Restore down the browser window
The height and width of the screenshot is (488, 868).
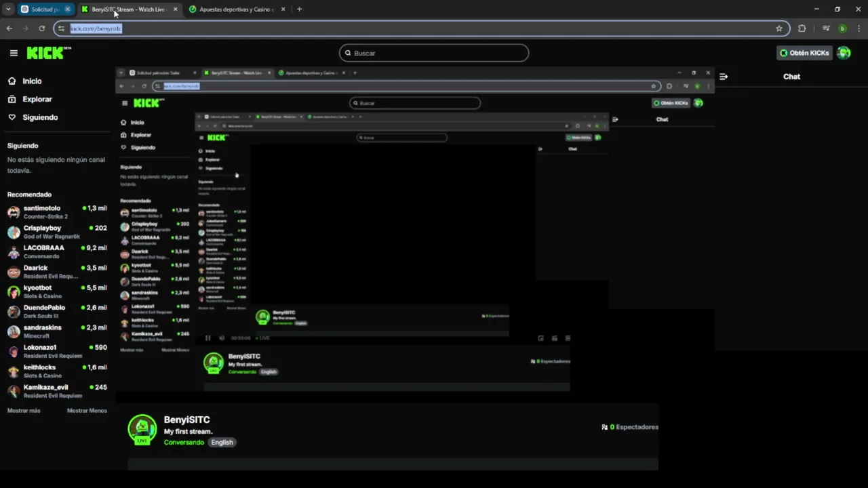(x=837, y=9)
